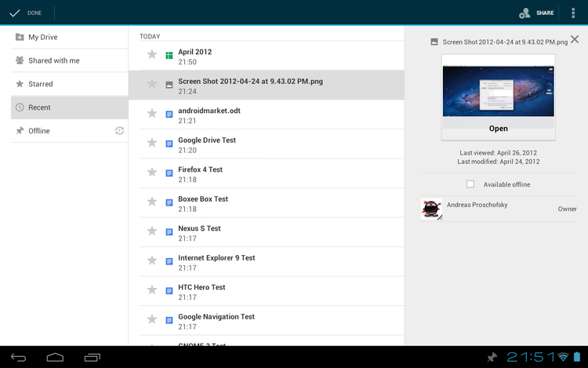Star the androidmarket.odt file
The height and width of the screenshot is (368, 588).
[152, 114]
